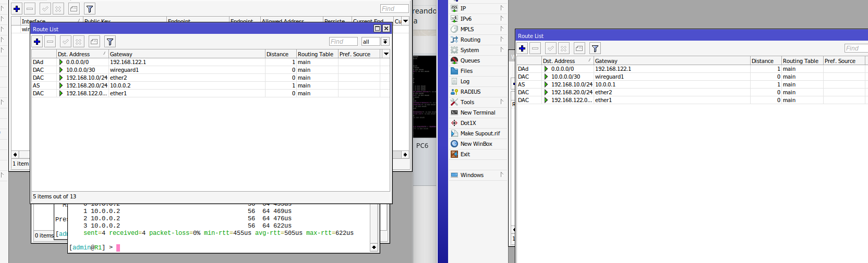This screenshot has height=263, width=868.
Task: Click Find field in background WireGuard window
Action: [x=394, y=9]
